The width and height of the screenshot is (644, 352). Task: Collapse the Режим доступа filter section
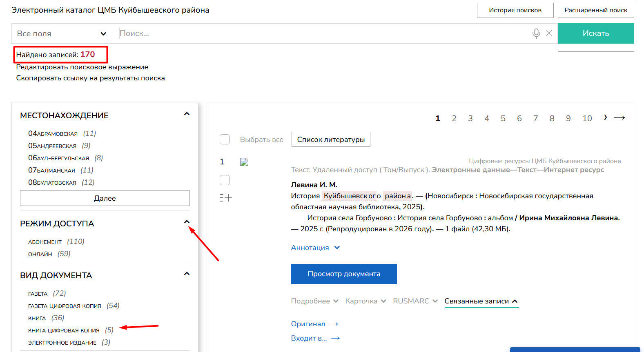(x=187, y=222)
